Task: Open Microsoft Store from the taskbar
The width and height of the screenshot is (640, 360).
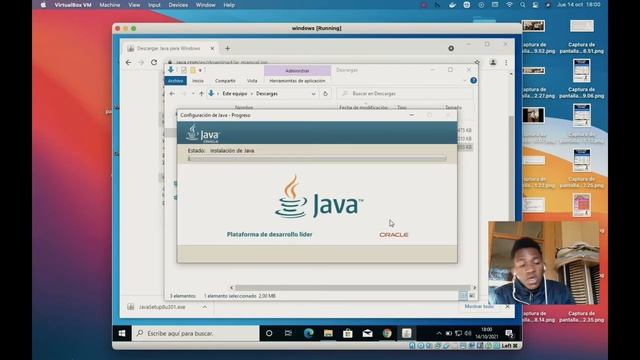Action: coord(348,333)
